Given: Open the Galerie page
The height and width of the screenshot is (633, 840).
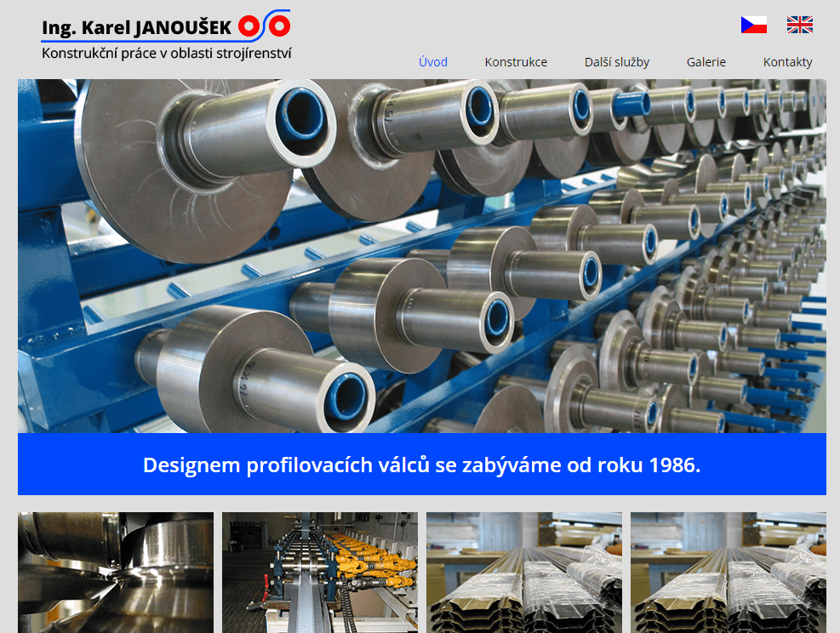Looking at the screenshot, I should (x=706, y=62).
